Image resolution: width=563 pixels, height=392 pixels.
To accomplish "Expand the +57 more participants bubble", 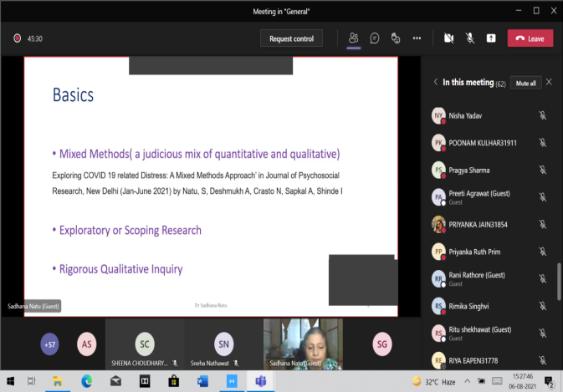I will click(x=49, y=342).
